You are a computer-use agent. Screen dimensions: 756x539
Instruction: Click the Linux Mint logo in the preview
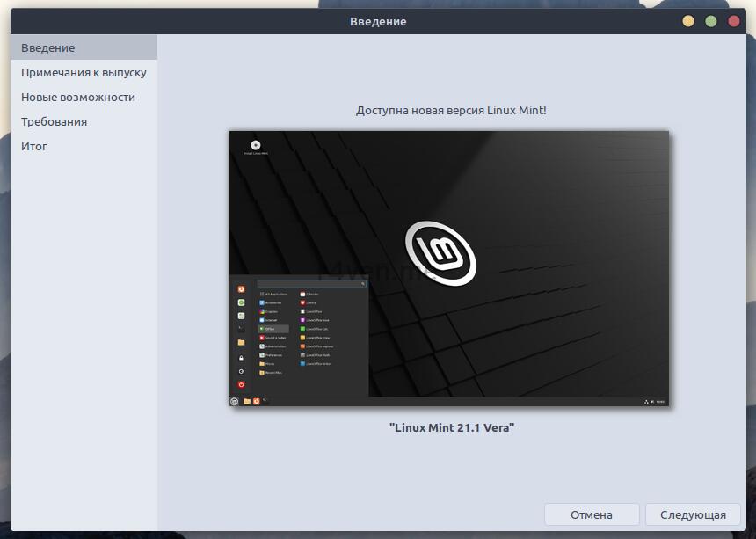point(440,253)
